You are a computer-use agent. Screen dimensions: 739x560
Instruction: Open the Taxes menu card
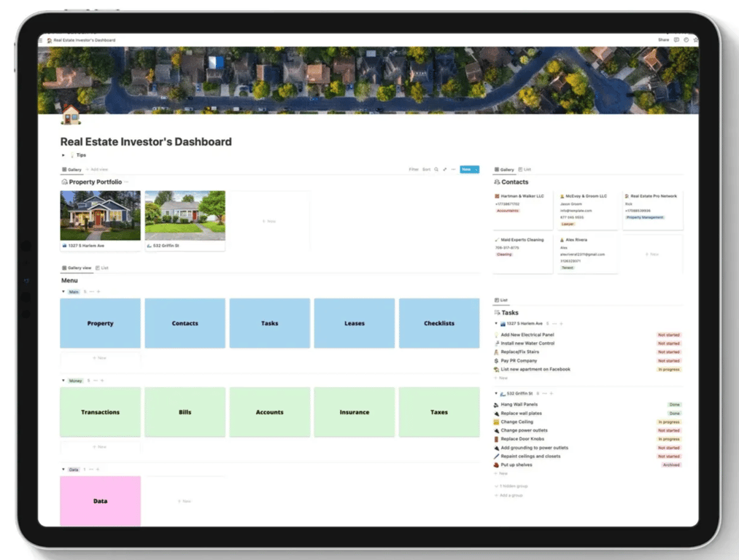[439, 412]
